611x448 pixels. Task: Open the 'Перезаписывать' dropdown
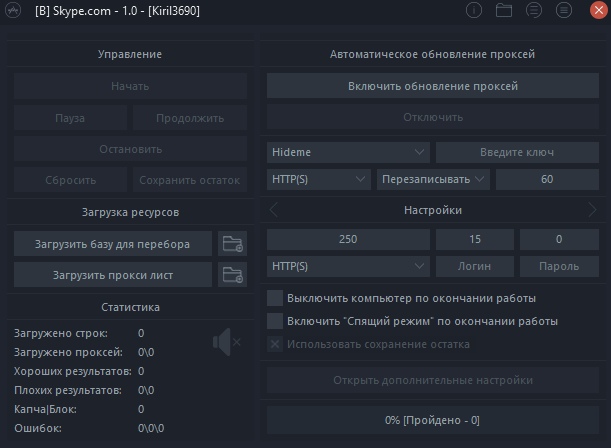432,179
